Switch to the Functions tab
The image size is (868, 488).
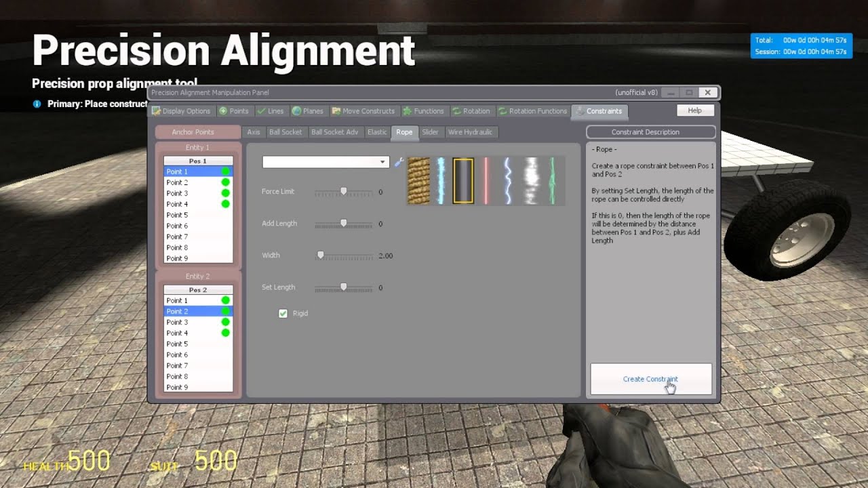coord(425,111)
